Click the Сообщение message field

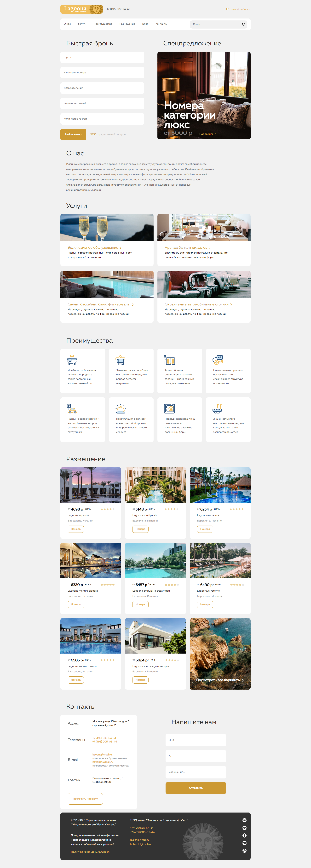tap(196, 772)
